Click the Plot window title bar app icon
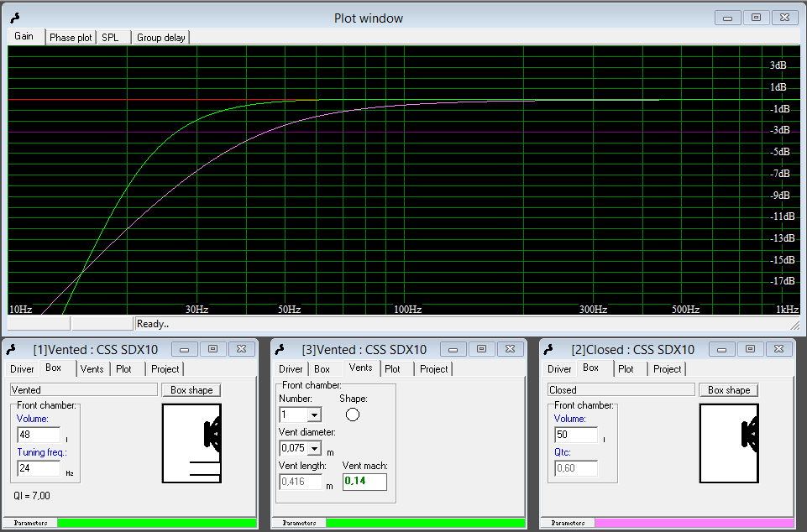Viewport: 807px width, 532px height. coord(15,18)
